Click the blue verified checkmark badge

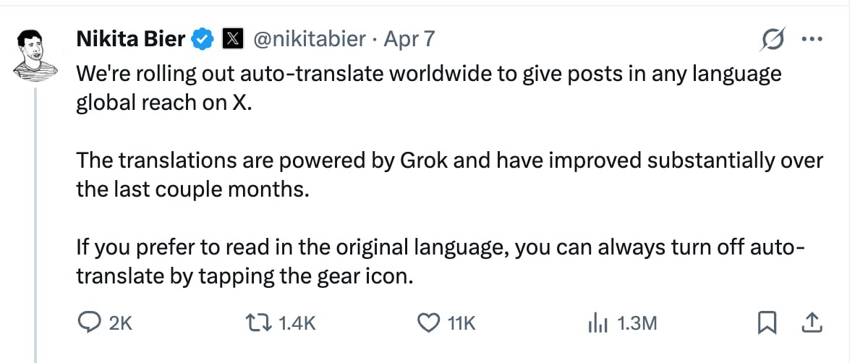click(202, 39)
